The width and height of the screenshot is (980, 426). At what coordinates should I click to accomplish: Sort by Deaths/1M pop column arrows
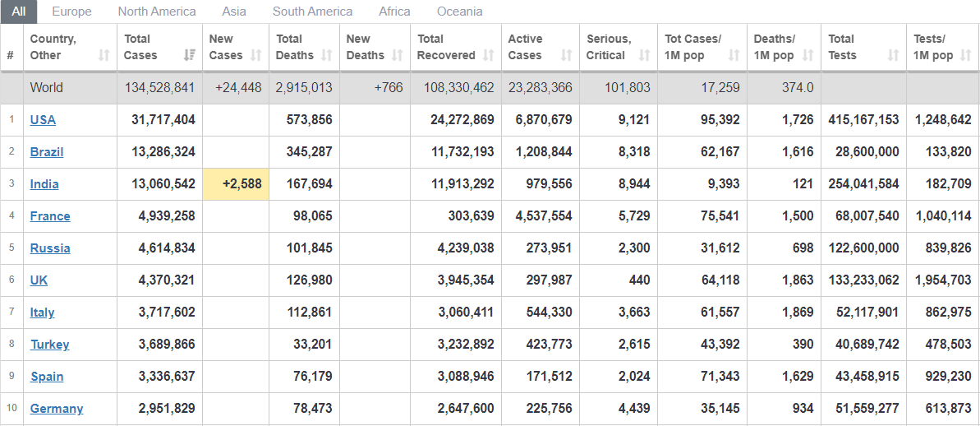pos(808,55)
